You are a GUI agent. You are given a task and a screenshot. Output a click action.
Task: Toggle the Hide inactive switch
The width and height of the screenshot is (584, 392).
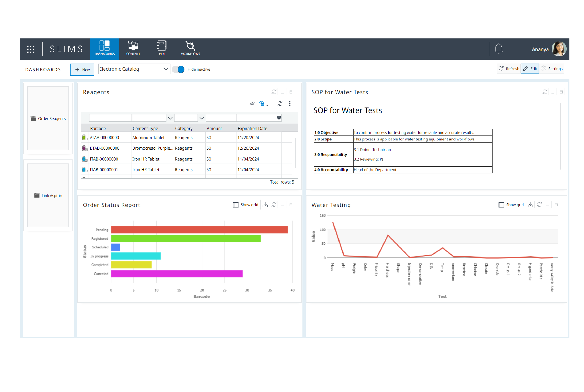coord(178,69)
